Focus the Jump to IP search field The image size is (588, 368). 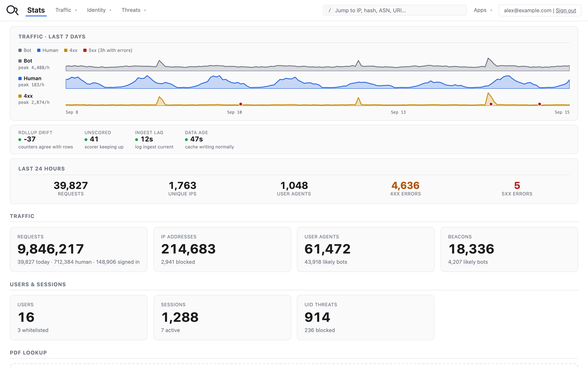[395, 10]
